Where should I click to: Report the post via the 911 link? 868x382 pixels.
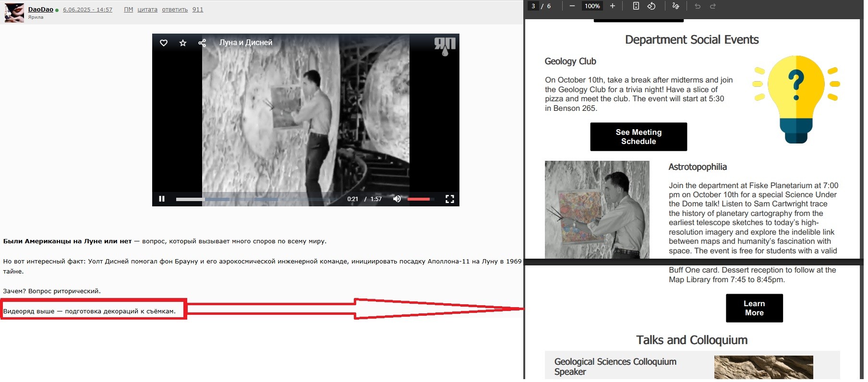point(198,10)
